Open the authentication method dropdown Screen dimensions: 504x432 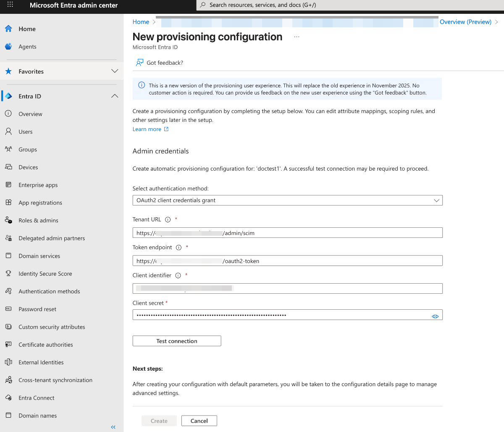[287, 200]
